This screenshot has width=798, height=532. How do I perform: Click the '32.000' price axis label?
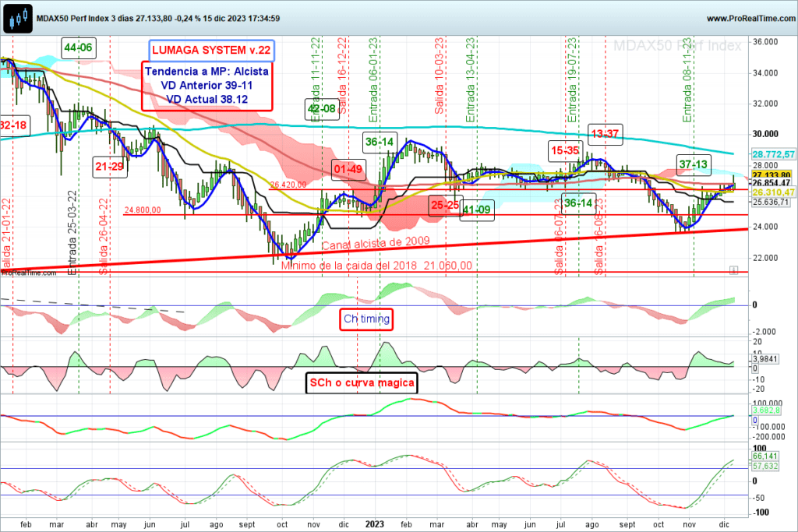765,104
